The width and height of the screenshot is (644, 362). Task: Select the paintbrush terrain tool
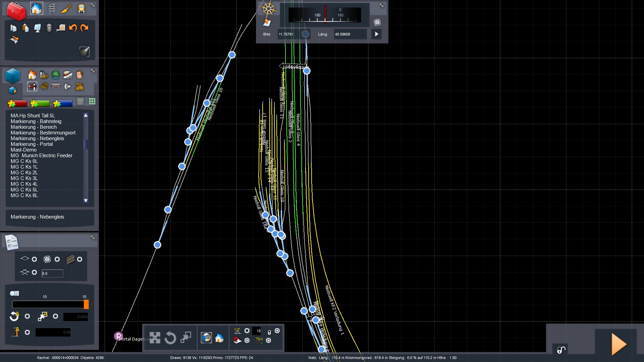66,9
